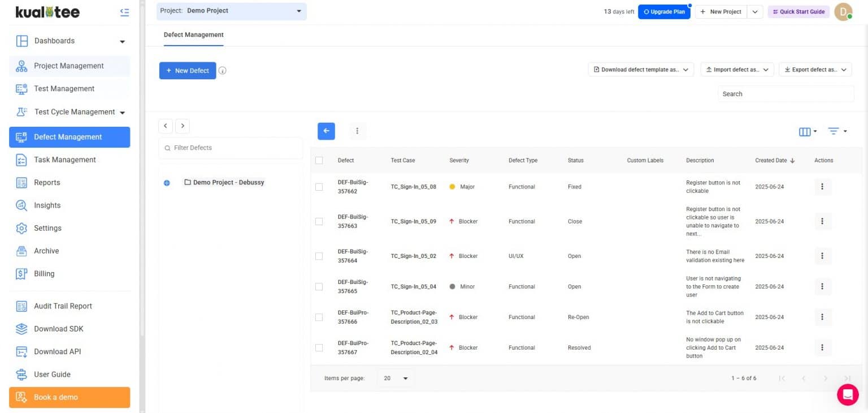Open the Project selector dropdown
The height and width of the screenshot is (413, 868).
coord(232,11)
